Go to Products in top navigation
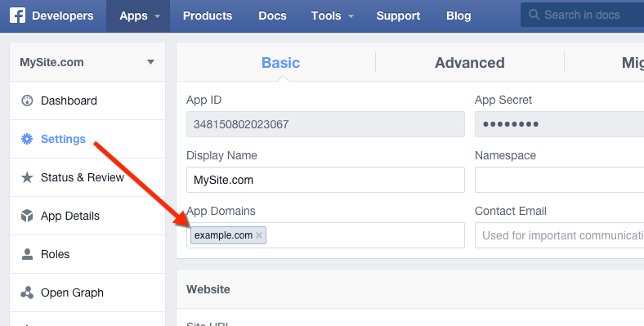 208,16
